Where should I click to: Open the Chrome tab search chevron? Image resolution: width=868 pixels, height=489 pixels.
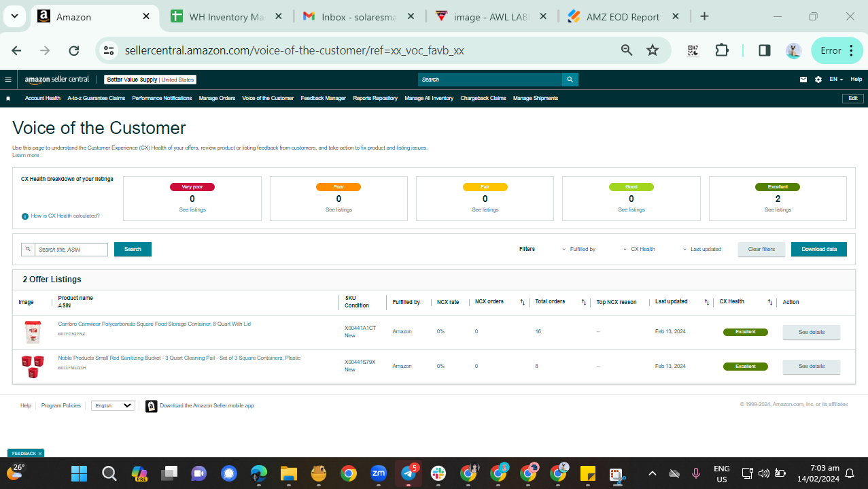click(x=15, y=16)
